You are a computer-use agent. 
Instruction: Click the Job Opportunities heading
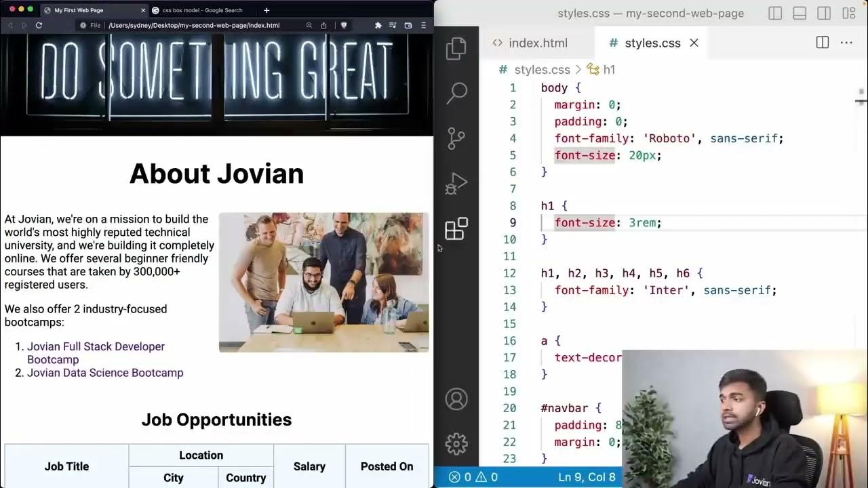(x=216, y=420)
